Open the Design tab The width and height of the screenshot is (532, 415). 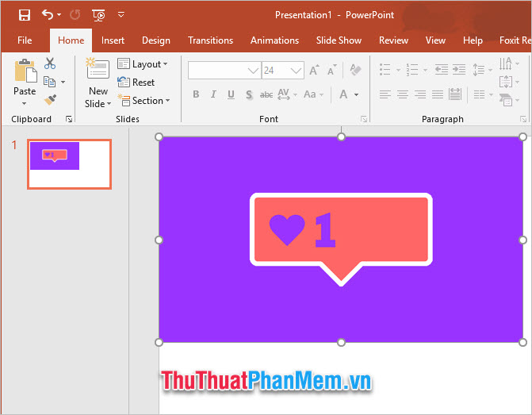pos(156,40)
